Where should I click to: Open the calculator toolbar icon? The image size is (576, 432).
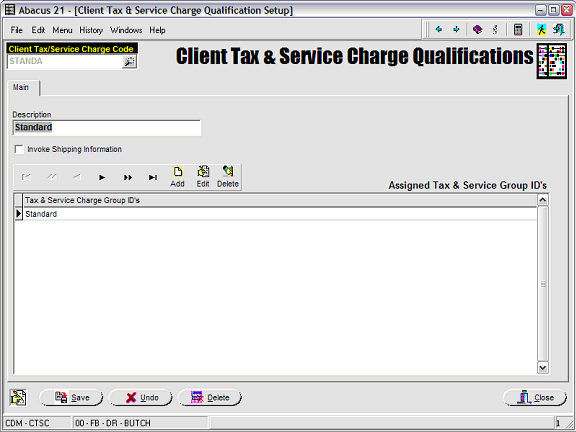coord(518,29)
